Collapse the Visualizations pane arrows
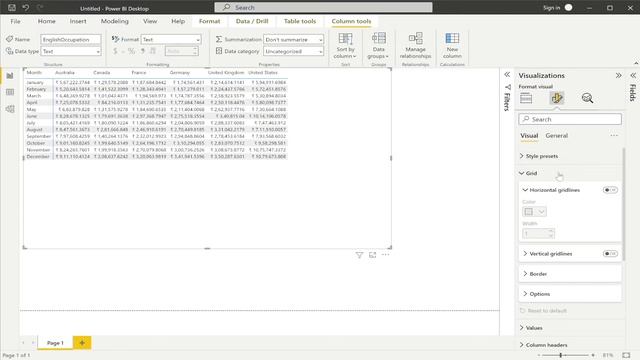Viewport: 640px width, 360px height. [x=619, y=76]
